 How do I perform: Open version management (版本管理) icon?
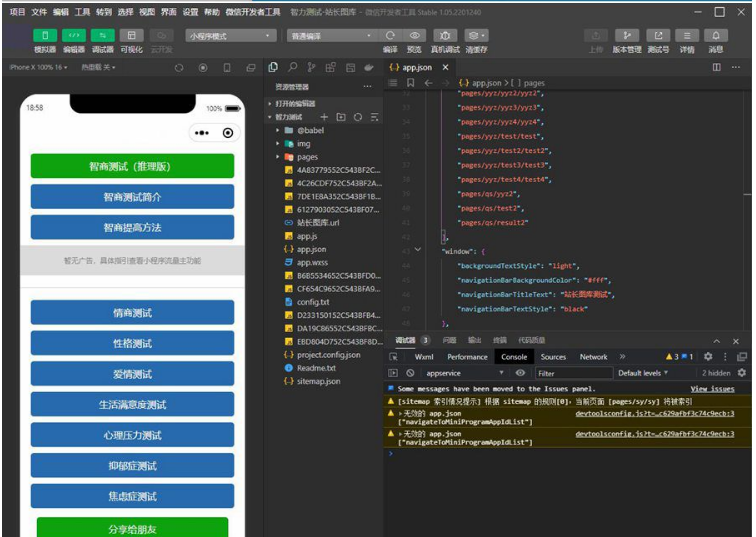click(627, 35)
